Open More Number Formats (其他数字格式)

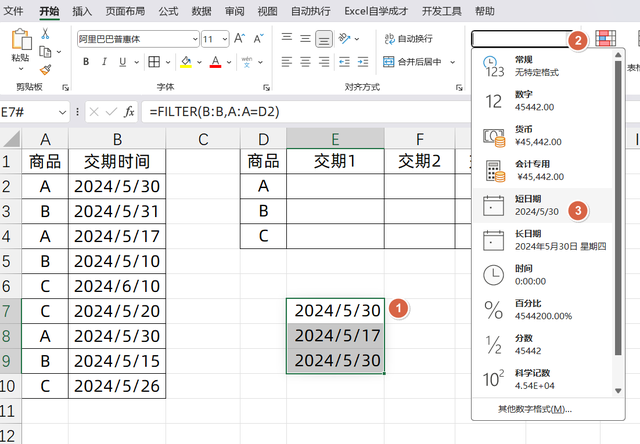tap(535, 409)
